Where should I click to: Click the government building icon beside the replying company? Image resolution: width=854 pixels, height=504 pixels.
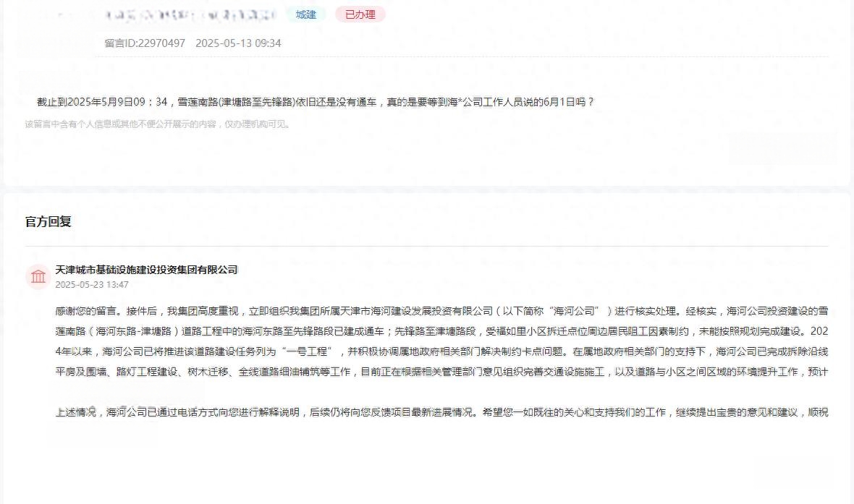click(38, 276)
